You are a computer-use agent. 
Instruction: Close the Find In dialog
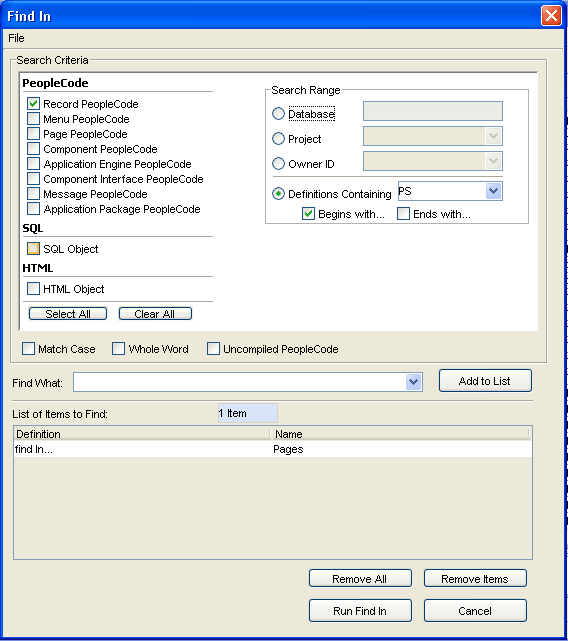[x=551, y=16]
